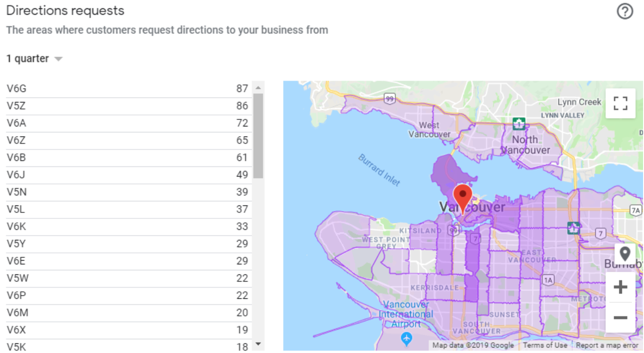
Task: Click the scroll up arrow of the list
Action: [258, 87]
